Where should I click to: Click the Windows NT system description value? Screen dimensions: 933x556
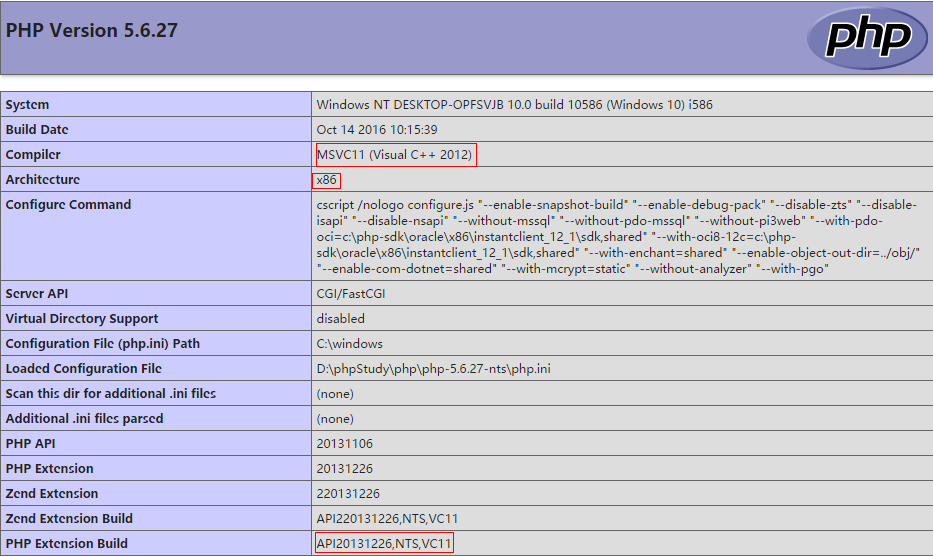click(x=515, y=105)
